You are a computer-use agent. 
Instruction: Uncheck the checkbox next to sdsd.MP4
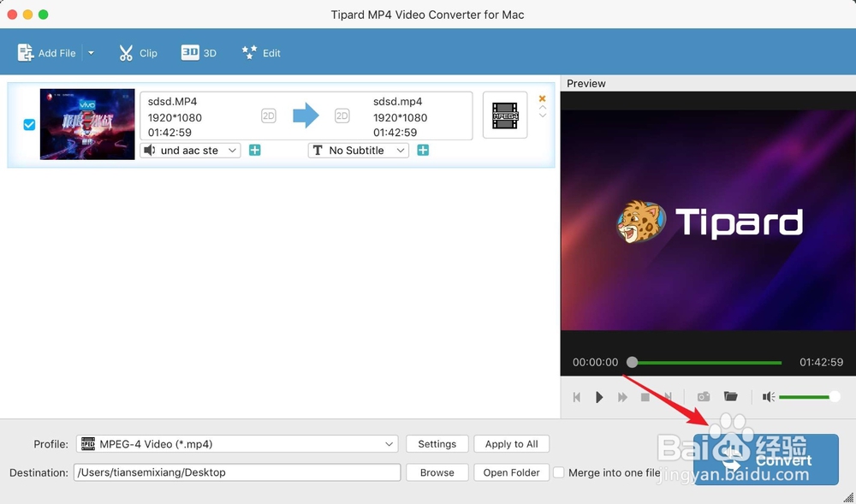tap(29, 123)
